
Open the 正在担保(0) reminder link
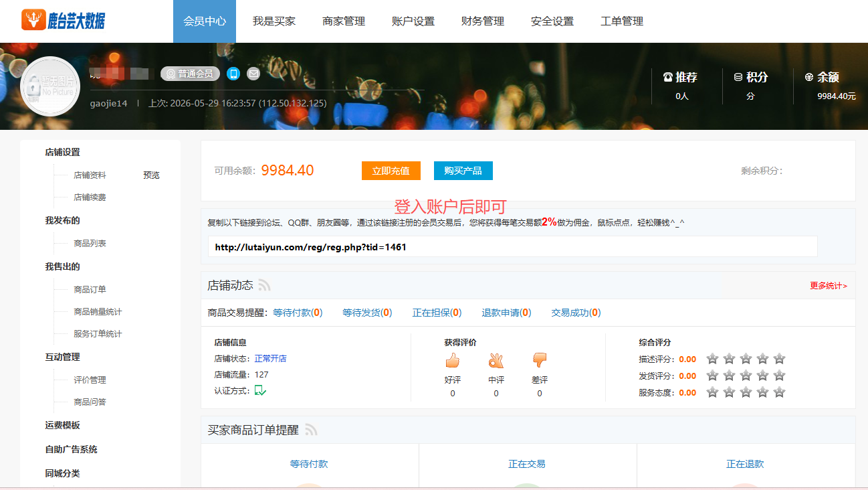tap(437, 313)
